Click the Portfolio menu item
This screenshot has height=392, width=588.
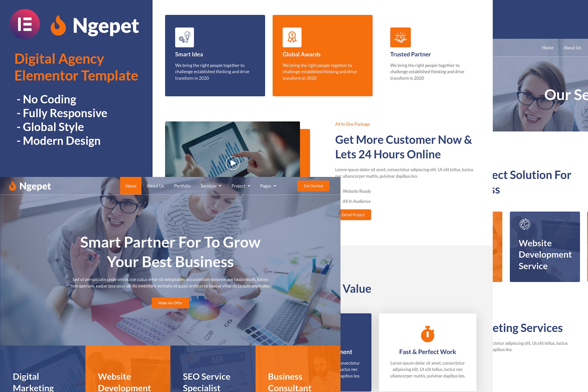pos(182,186)
